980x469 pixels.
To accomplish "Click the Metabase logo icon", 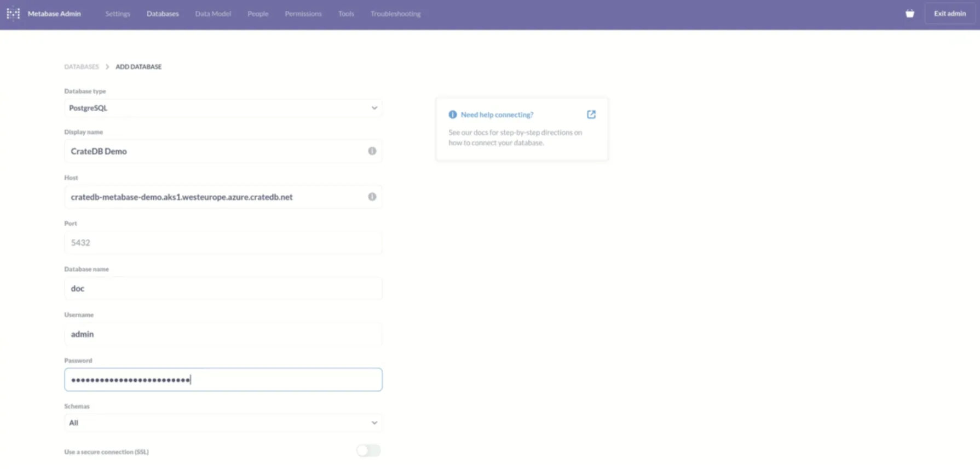I will pyautogui.click(x=13, y=13).
